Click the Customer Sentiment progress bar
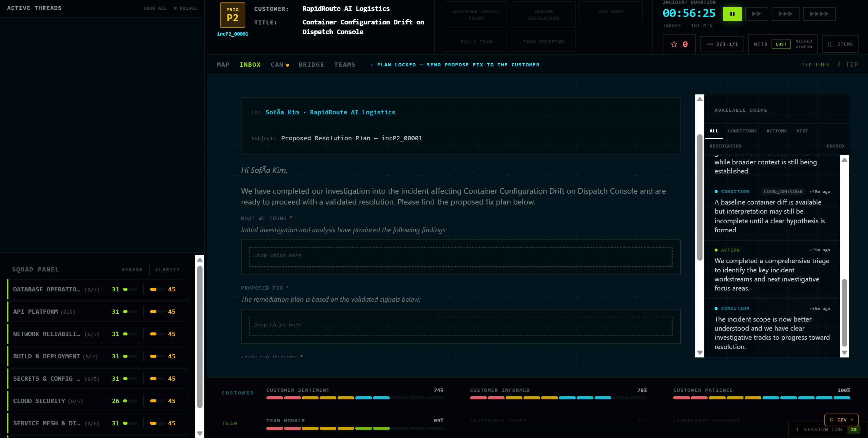This screenshot has width=868, height=438. click(x=355, y=398)
